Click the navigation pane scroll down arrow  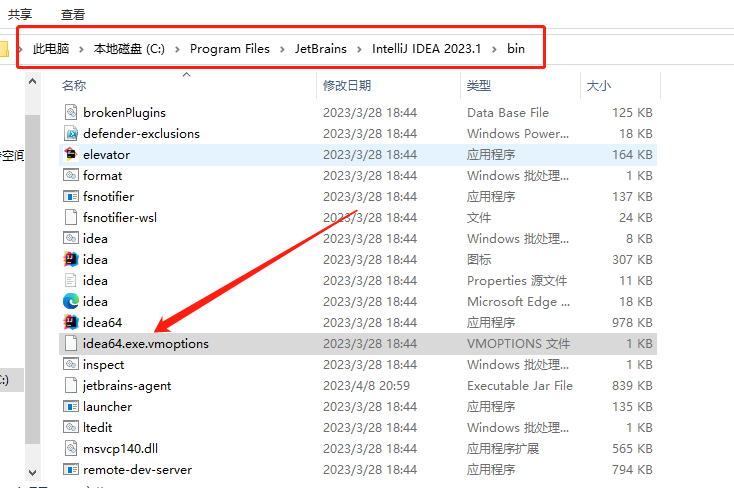tap(32, 473)
